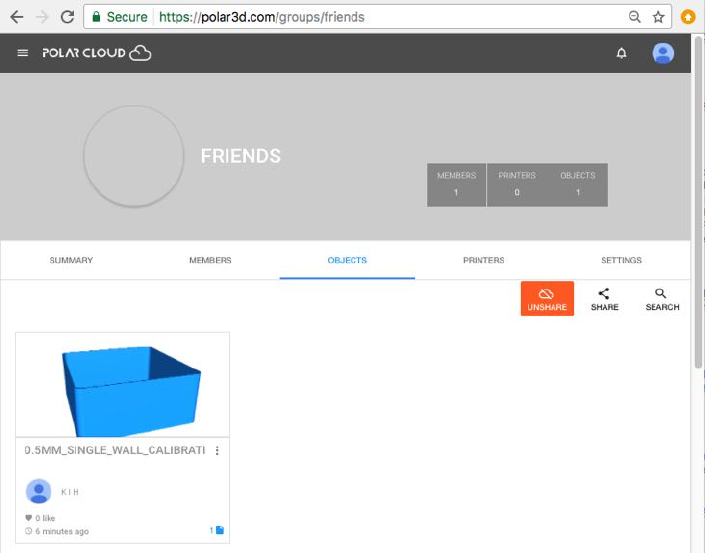Open the Settings tab
Screen dimensions: 705x553
click(621, 260)
